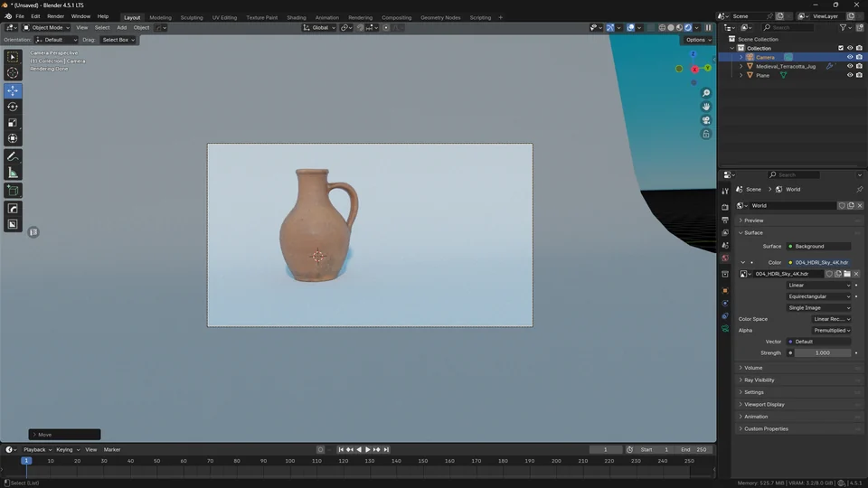The image size is (868, 488).
Task: Click the timeline play button
Action: pyautogui.click(x=368, y=450)
